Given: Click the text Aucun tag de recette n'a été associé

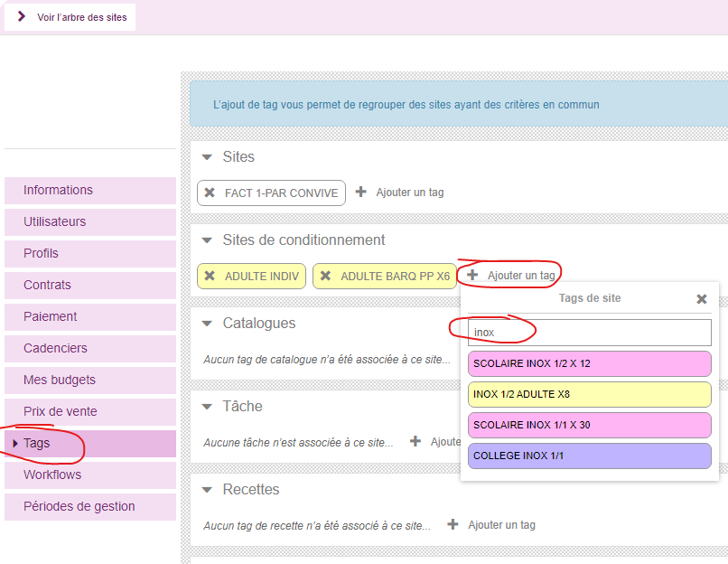Looking at the screenshot, I should tap(317, 525).
